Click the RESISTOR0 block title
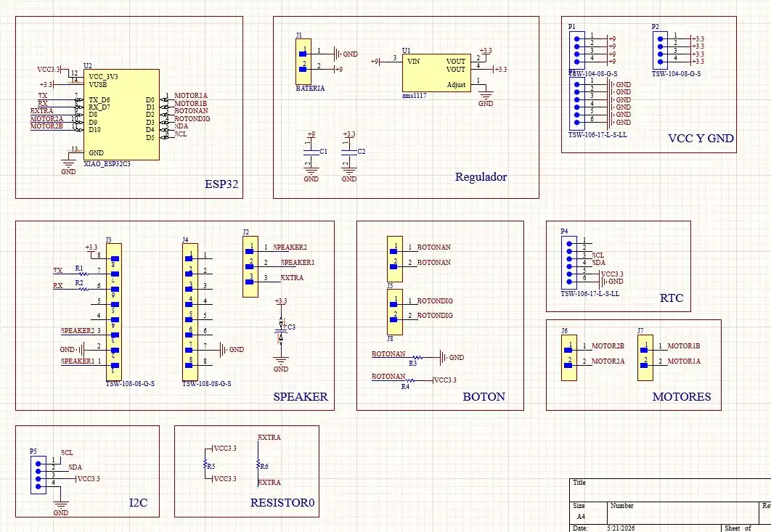The width and height of the screenshot is (771, 532). click(x=282, y=502)
